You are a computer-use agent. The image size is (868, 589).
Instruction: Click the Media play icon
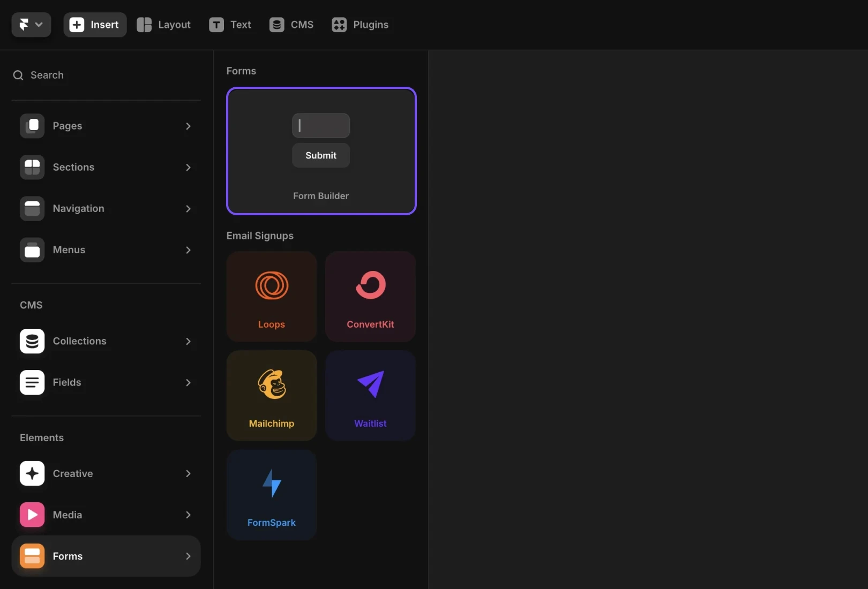pyautogui.click(x=32, y=515)
